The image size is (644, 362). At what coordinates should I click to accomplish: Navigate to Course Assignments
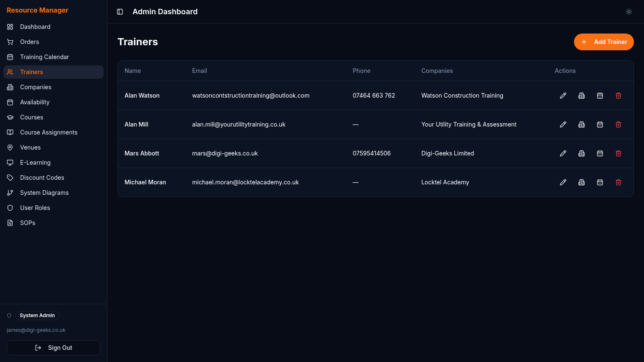pos(53,132)
